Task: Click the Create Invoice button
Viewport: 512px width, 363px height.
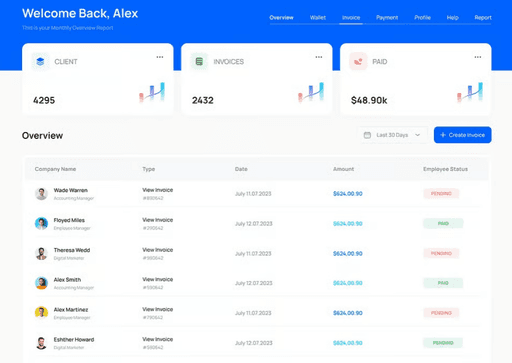Action: (462, 135)
